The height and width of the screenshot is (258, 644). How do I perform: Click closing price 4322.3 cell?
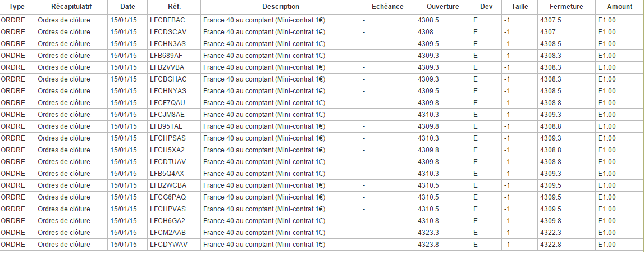550,232
